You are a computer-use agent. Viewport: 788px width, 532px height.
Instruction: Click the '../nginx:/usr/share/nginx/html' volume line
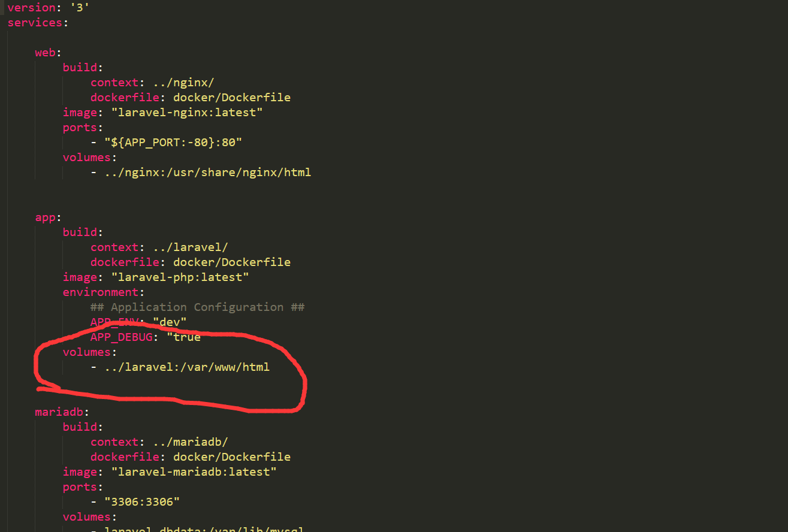point(207,173)
